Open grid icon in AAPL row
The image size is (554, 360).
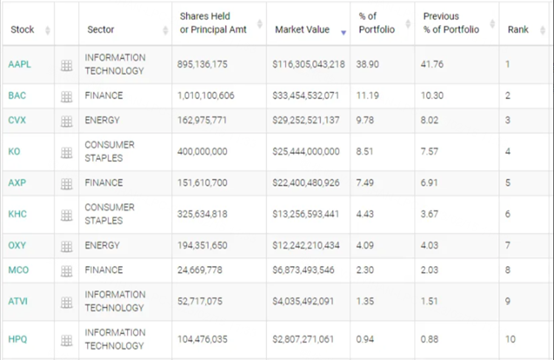66,65
